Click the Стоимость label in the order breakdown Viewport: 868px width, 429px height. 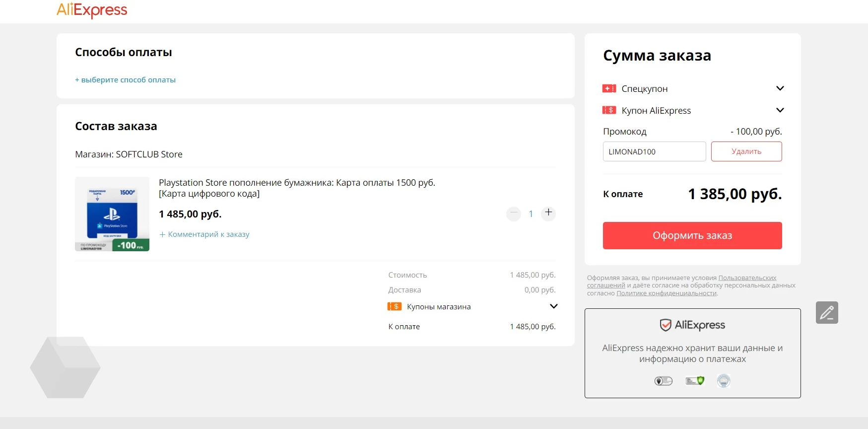407,275
